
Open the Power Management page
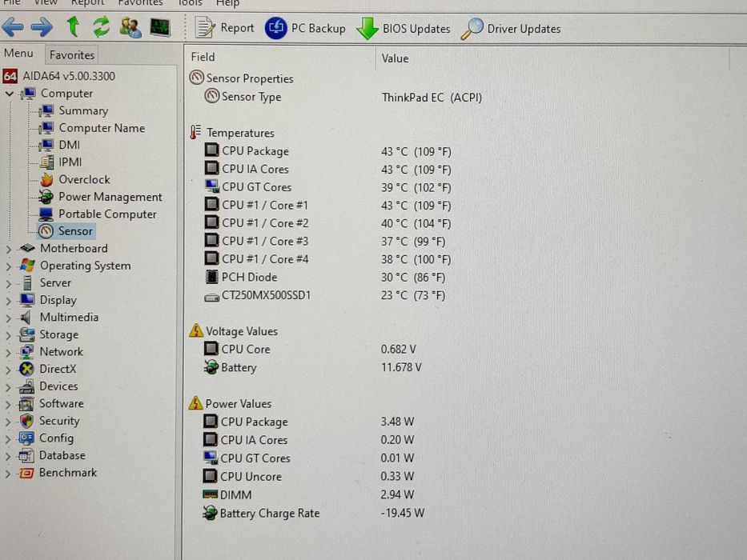(101, 197)
